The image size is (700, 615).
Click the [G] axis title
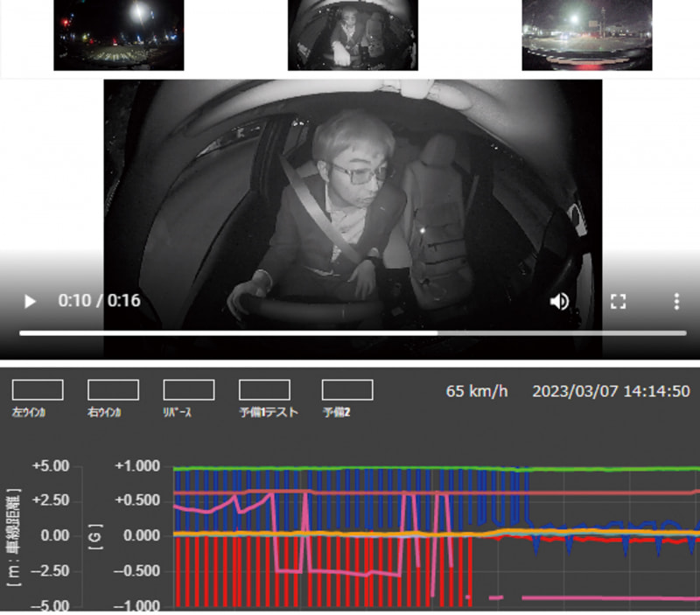pos(95,536)
